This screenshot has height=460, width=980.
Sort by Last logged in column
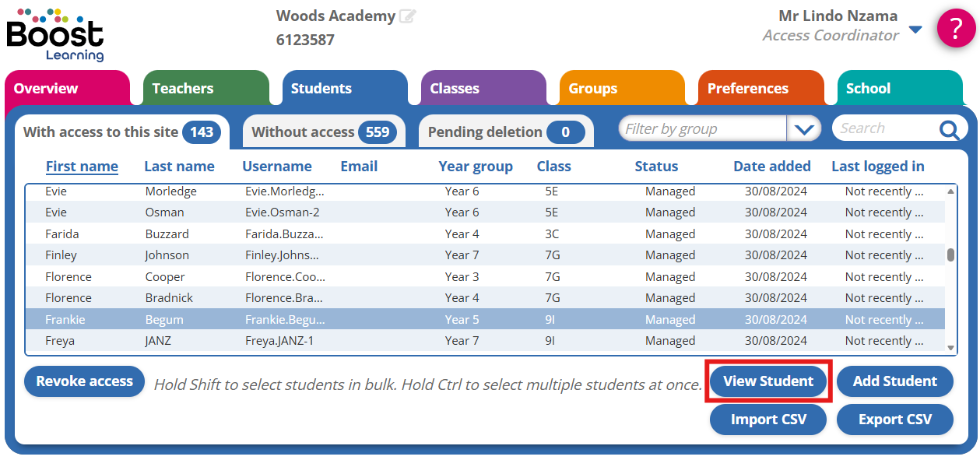(877, 167)
